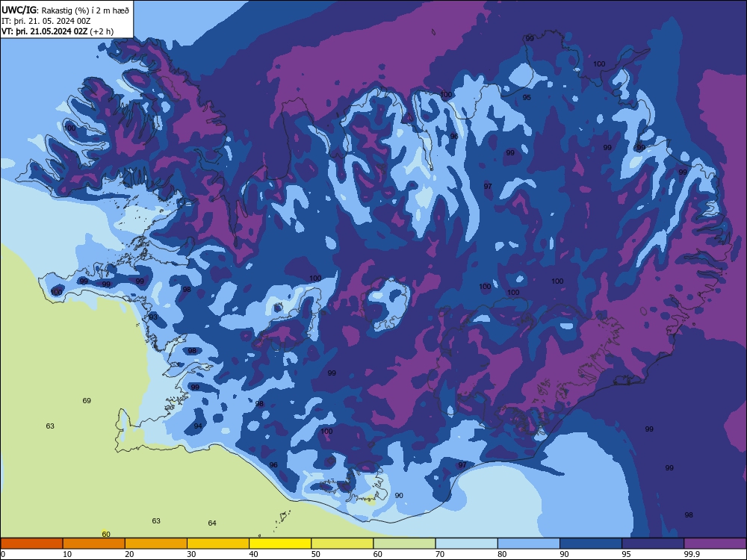This screenshot has width=747, height=560.
Task: Select the legend scale label '40'
Action: 253,554
